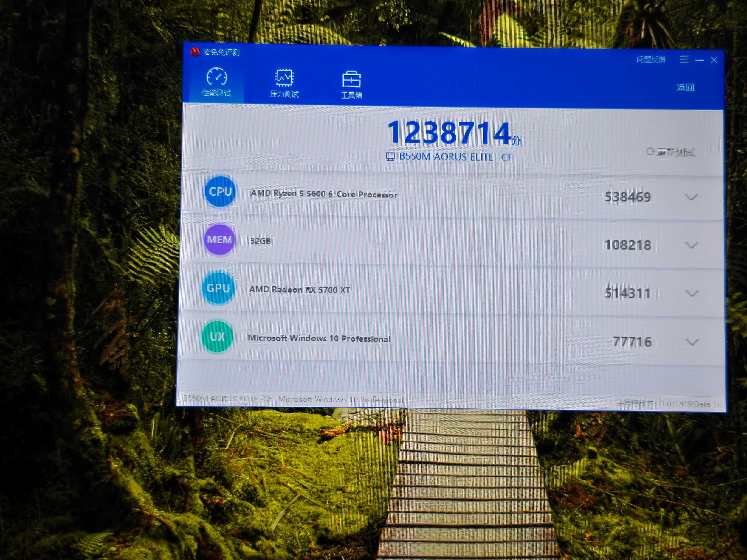Screen dimensions: 747x560
Task: Open the 工具箱 toolbox tab
Action: (x=351, y=85)
